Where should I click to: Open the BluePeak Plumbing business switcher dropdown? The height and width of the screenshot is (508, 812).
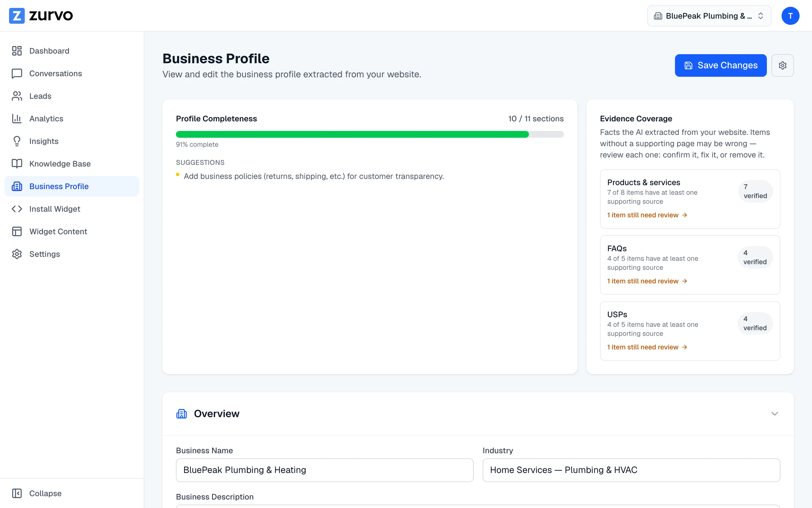point(709,16)
